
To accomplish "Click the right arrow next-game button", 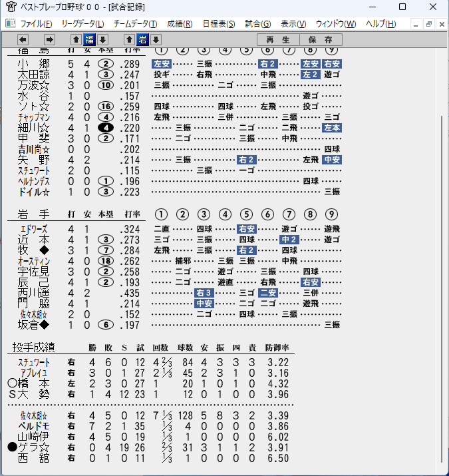I will [49, 39].
